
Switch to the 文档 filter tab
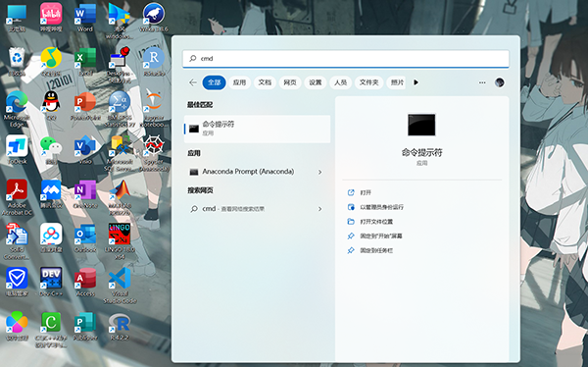click(x=265, y=82)
